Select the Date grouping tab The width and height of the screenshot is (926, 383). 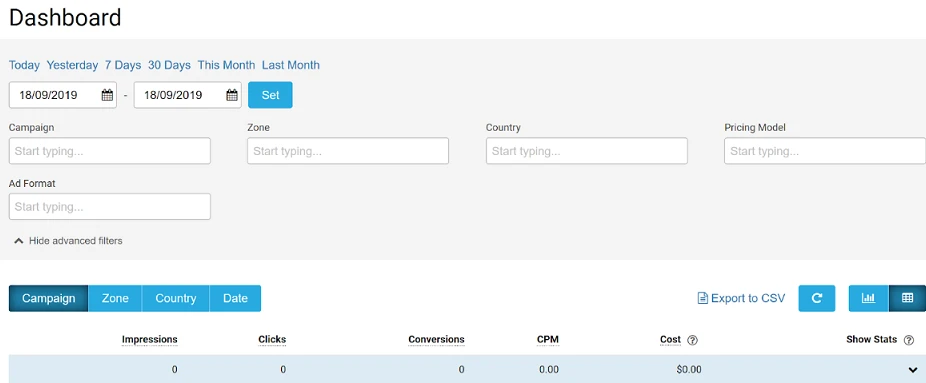coord(235,298)
